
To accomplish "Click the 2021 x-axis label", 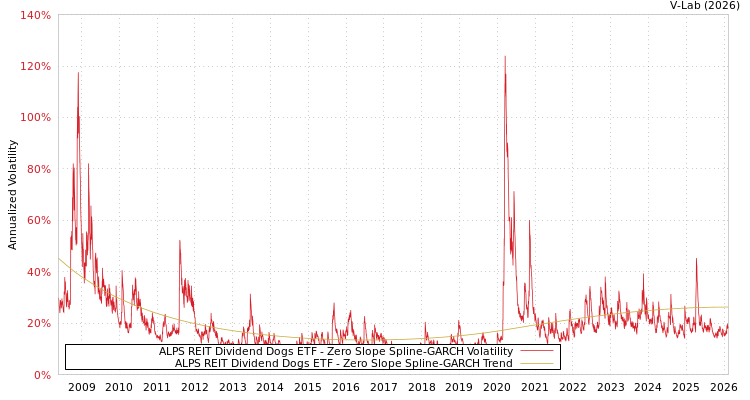I will tap(535, 387).
